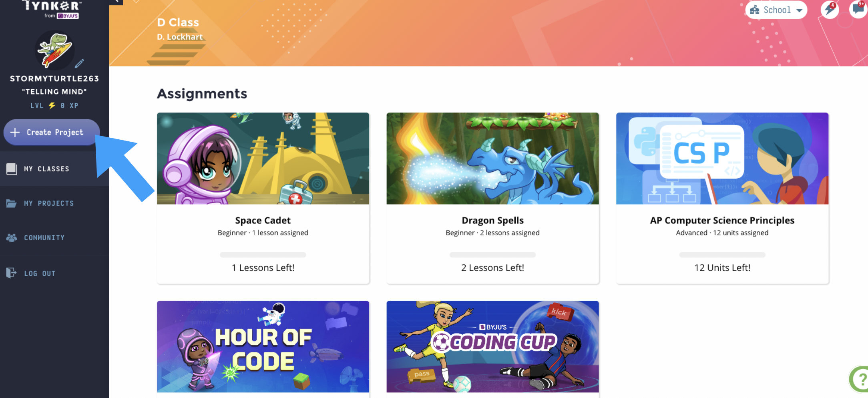The width and height of the screenshot is (868, 398).
Task: Collapse the sidebar with the chevron
Action: tap(116, 2)
